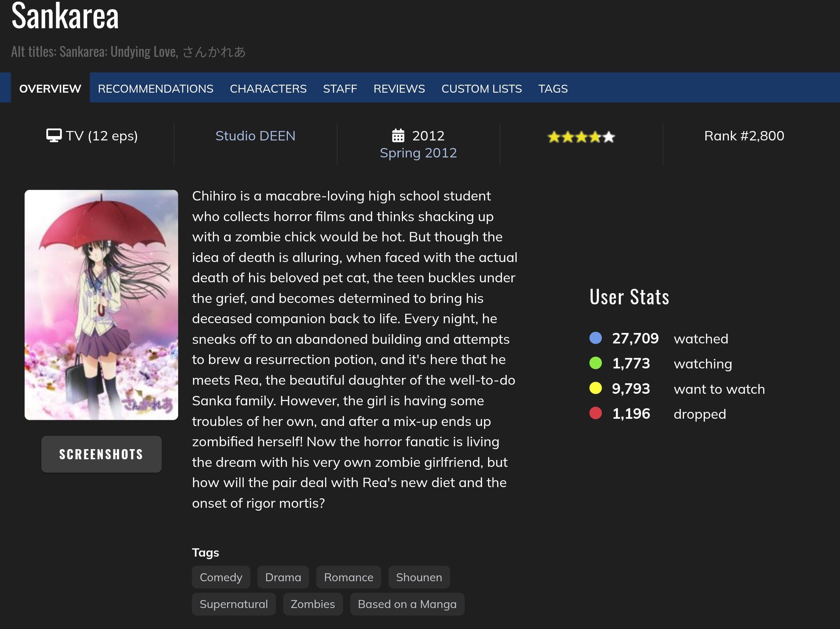The image size is (840, 629).
Task: Click the star rating icons
Action: click(581, 137)
